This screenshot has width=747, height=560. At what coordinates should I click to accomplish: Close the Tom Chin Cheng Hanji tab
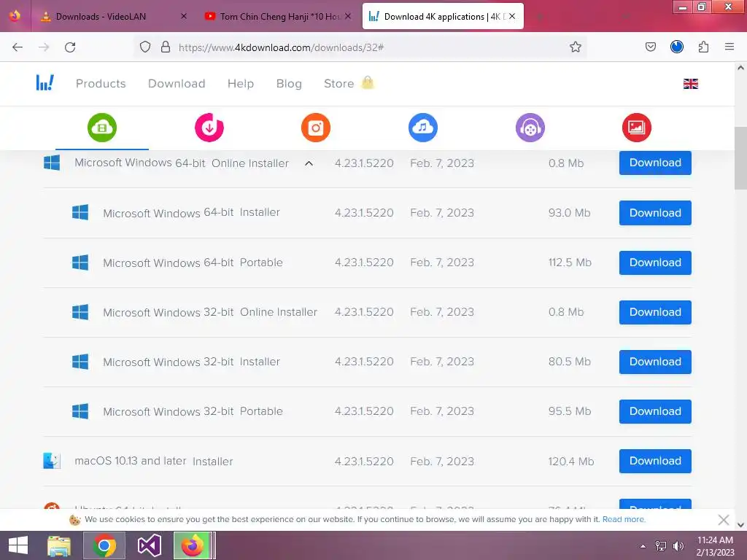click(348, 16)
